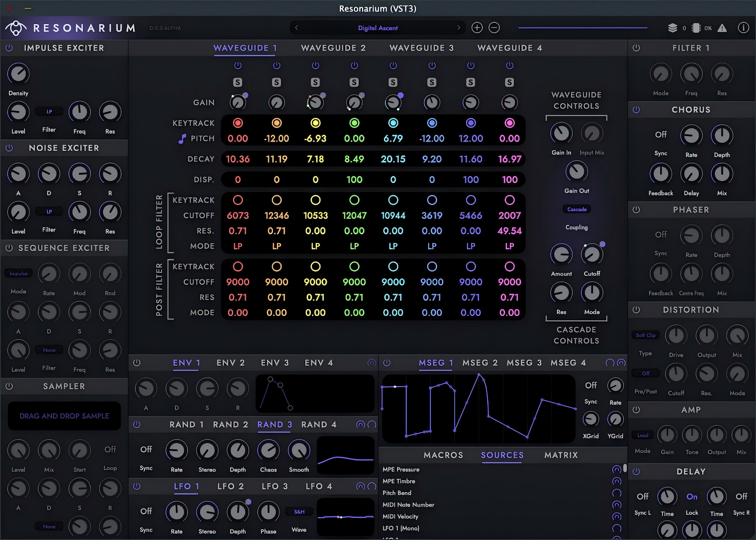Open the Amp Lead mode dropdown
This screenshot has width=756, height=540.
[643, 436]
